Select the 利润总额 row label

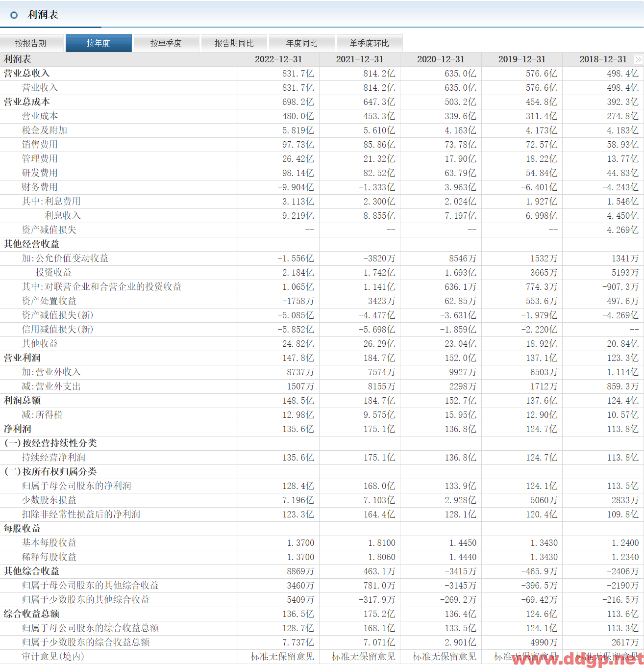tap(22, 401)
